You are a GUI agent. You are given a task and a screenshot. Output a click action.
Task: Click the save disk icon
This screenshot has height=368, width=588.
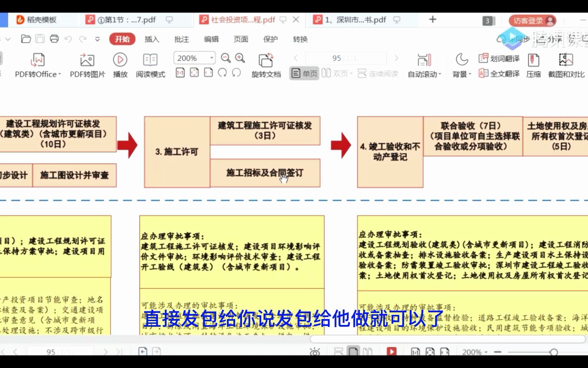pyautogui.click(x=40, y=39)
